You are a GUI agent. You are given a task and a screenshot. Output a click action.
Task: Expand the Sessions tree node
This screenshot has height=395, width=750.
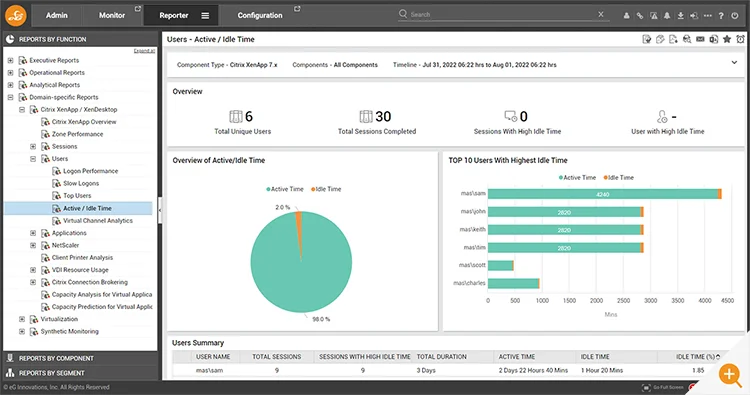click(33, 147)
